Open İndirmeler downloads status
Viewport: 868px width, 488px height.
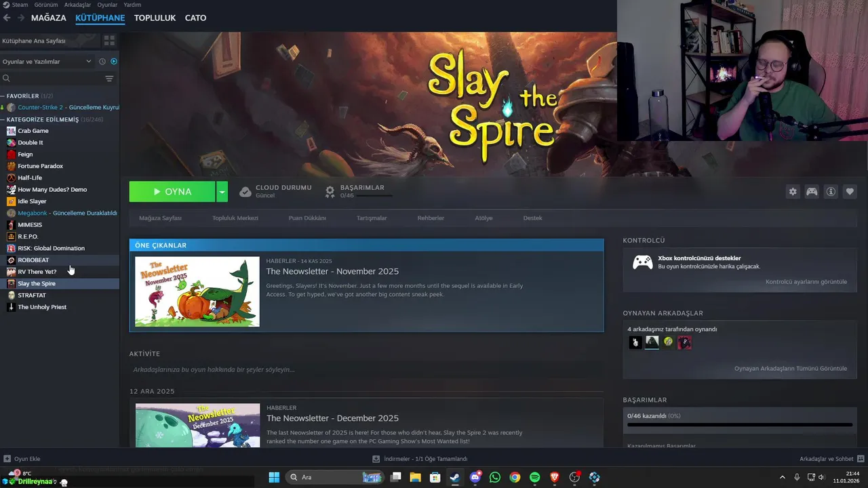click(x=420, y=459)
